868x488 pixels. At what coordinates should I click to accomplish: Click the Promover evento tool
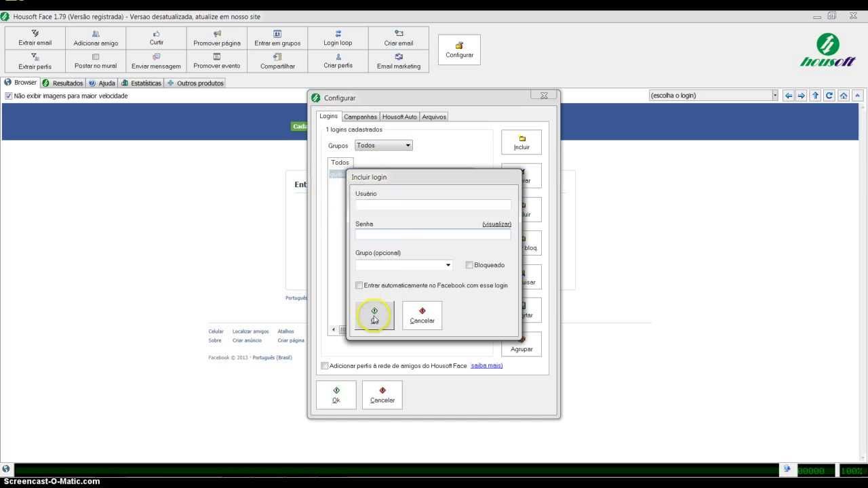217,61
